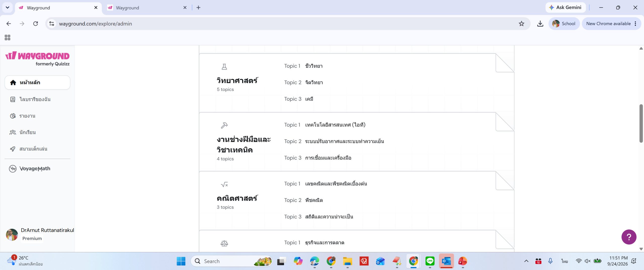Image resolution: width=644 pixels, height=270 pixels.
Task: Select topic เทคโนโลยีสารสนเทศ (ไอที)
Action: (x=335, y=125)
